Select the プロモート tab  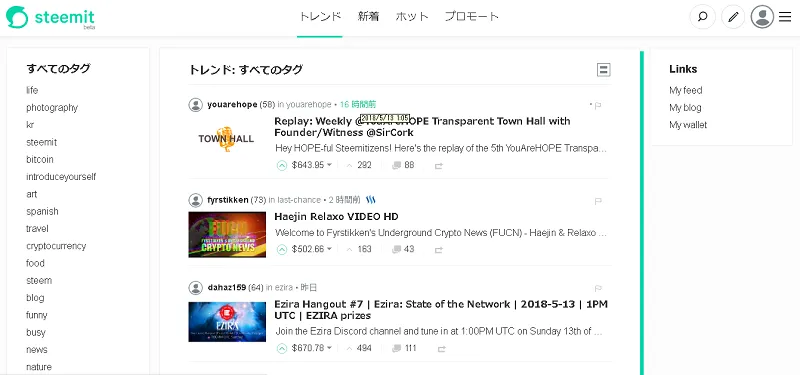[x=471, y=17]
